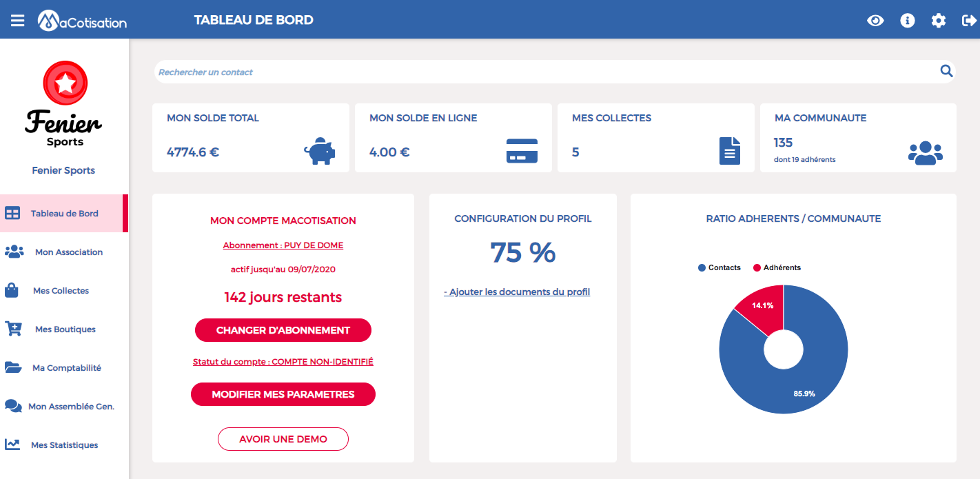The height and width of the screenshot is (479, 980).
Task: Focus the Rechercher un contact search field
Action: [544, 72]
